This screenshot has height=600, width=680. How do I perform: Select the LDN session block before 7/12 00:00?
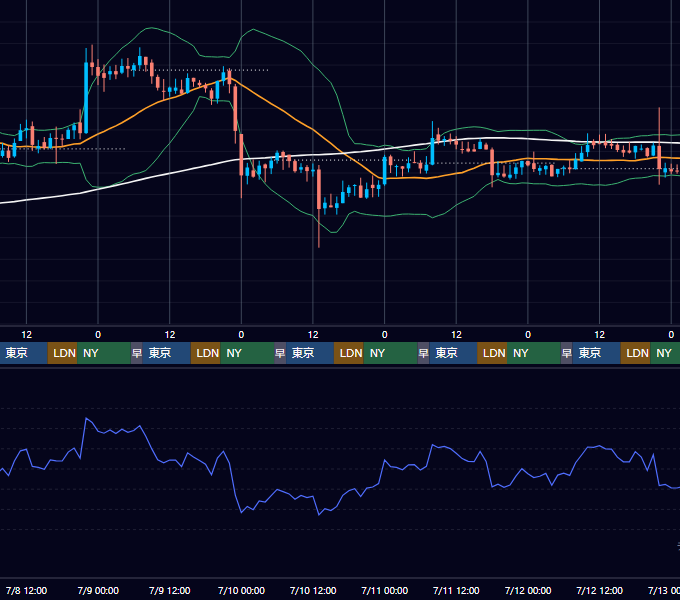pos(492,353)
